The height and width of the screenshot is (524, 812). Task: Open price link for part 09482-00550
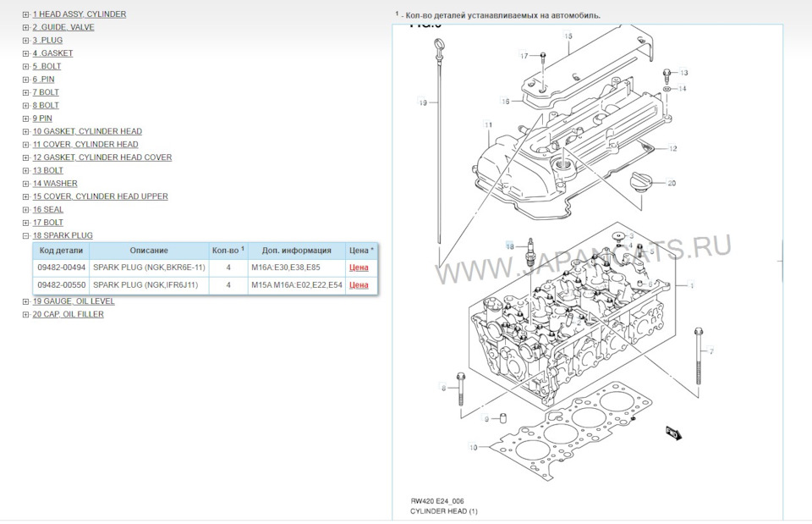pyautogui.click(x=359, y=285)
